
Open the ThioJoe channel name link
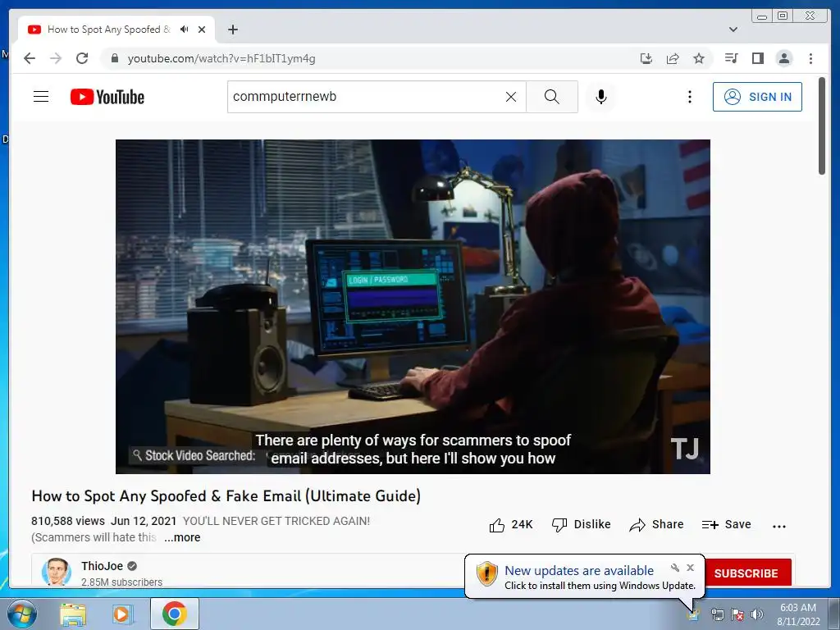coord(103,566)
